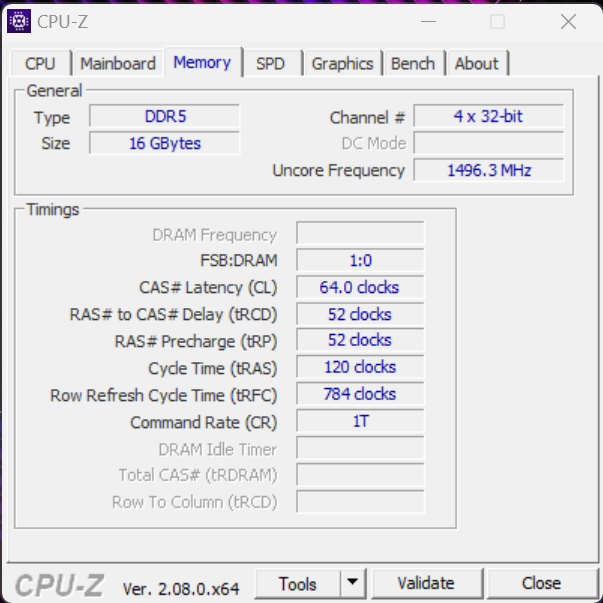Click the Close button at bottom

(x=541, y=583)
